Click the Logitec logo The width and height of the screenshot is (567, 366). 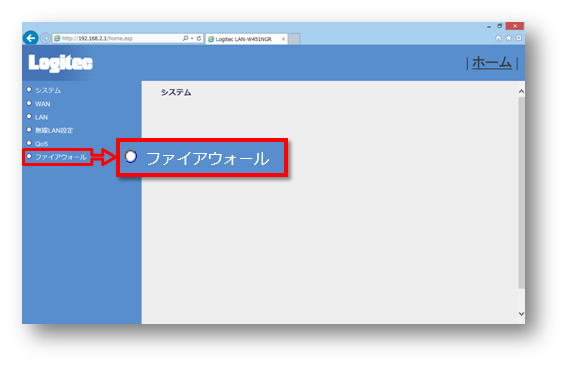tap(60, 63)
